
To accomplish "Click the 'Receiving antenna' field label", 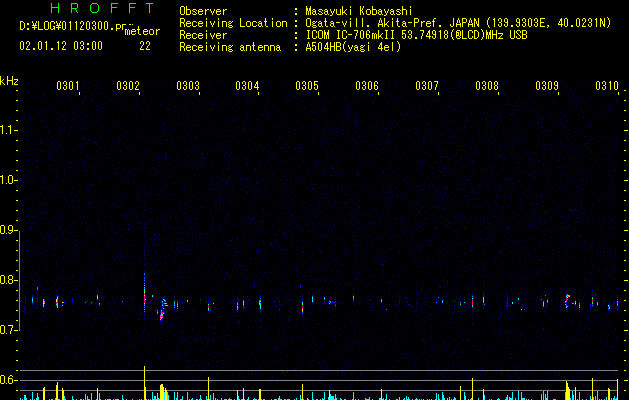I will pyautogui.click(x=230, y=47).
